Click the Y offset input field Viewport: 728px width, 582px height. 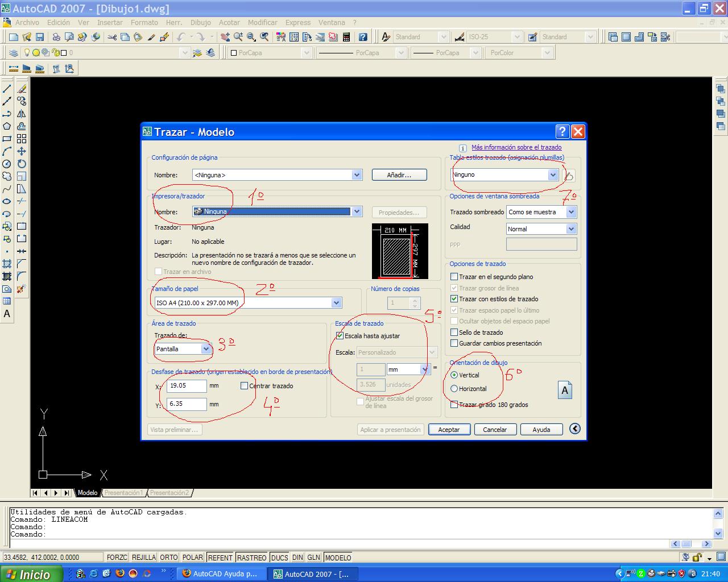coord(187,404)
